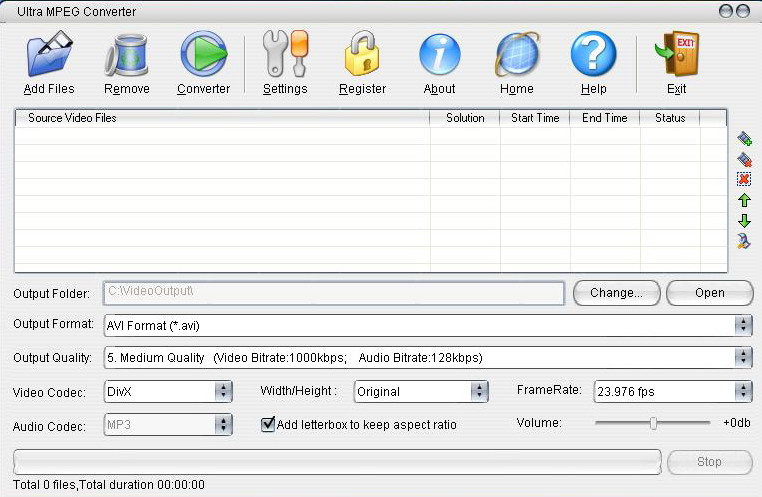Click the Stop button
The image size is (762, 497).
point(710,462)
